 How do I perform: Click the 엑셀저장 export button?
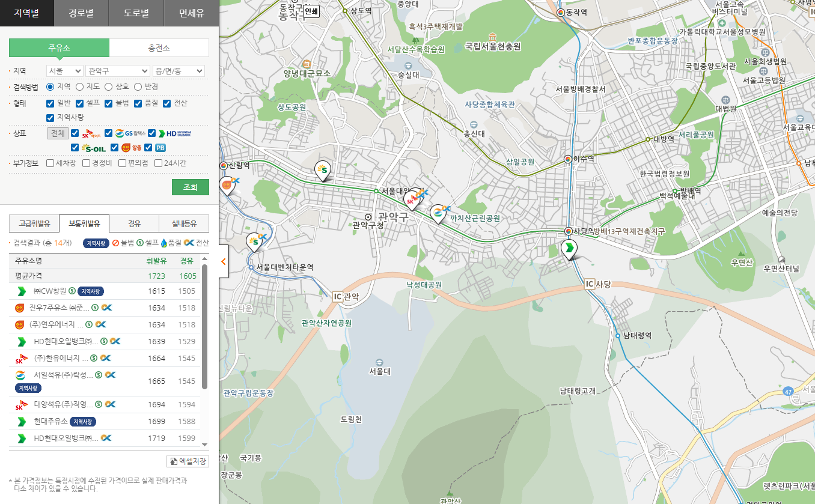pyautogui.click(x=188, y=461)
